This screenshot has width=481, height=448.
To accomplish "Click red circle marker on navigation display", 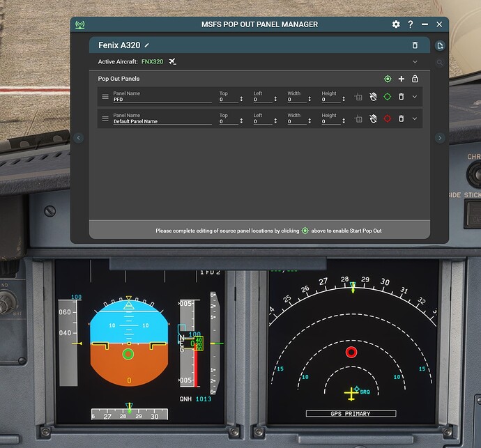I will coord(351,352).
